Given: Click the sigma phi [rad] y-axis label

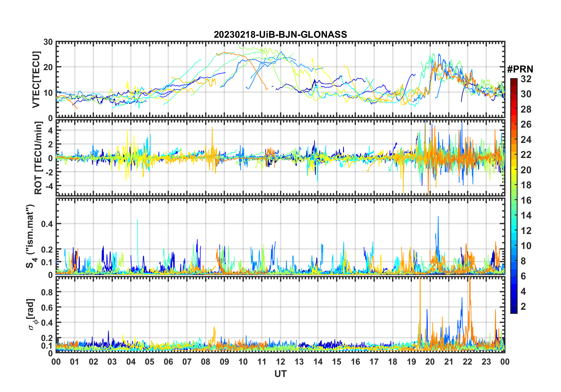Looking at the screenshot, I should pos(32,314).
